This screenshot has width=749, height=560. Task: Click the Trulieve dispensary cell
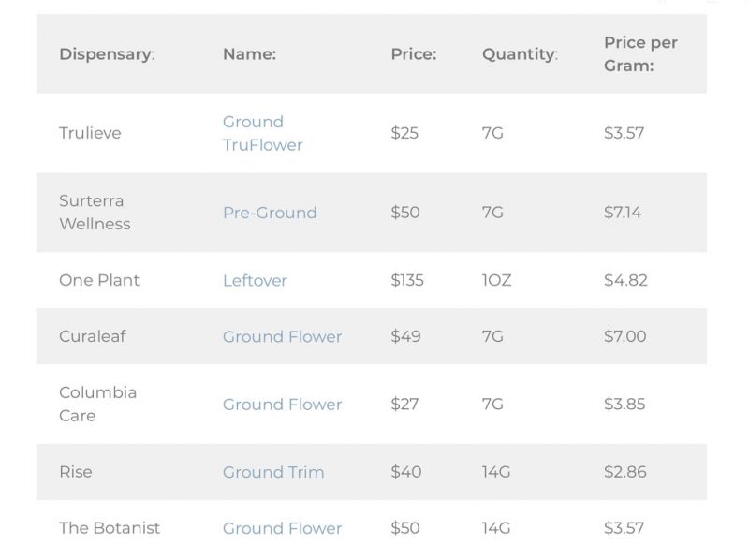tap(90, 133)
